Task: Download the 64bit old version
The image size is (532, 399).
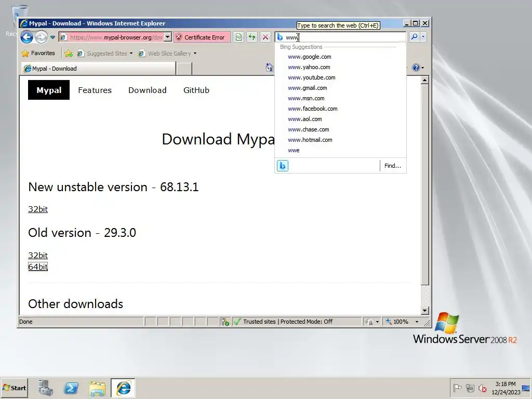Action: click(x=38, y=267)
